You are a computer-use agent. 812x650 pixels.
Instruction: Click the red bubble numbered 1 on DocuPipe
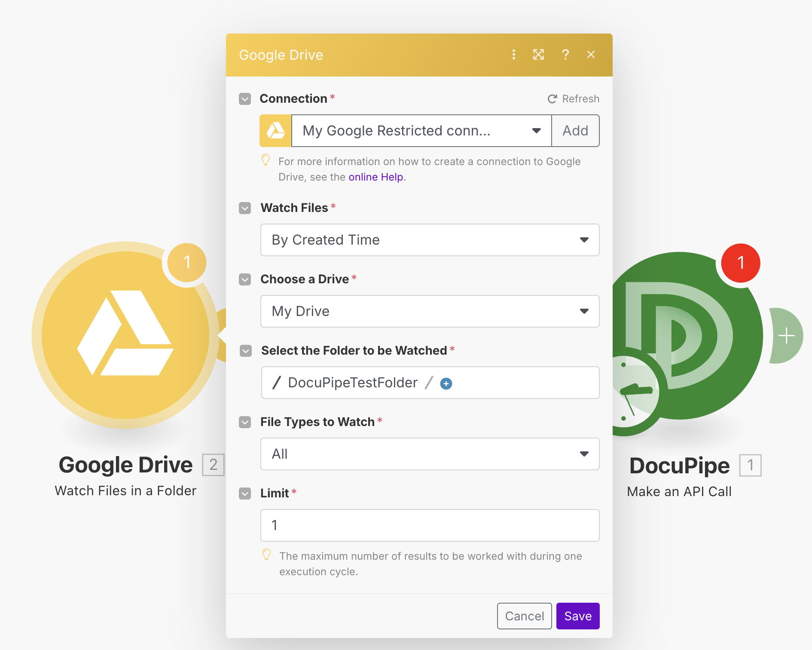741,263
